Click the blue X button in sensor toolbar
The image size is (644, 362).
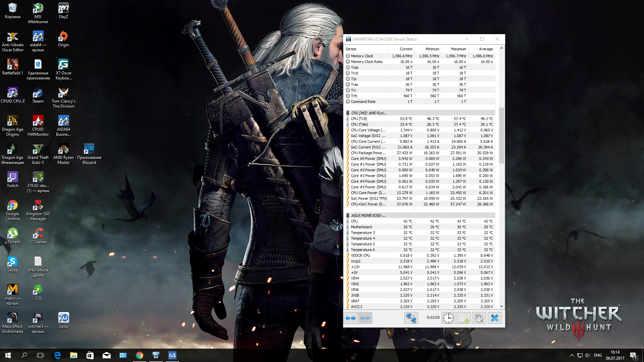(x=494, y=318)
